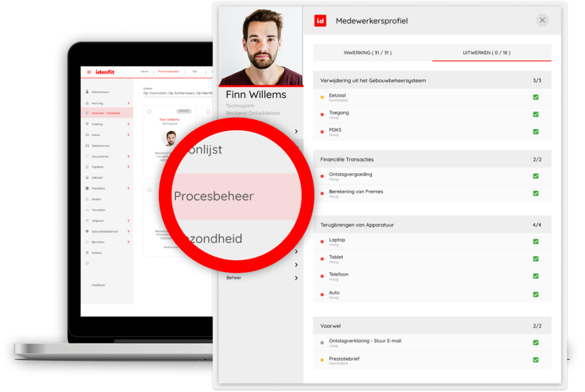Select the radio button on Finn Willems card
This screenshot has width=585, height=392.
point(149,111)
